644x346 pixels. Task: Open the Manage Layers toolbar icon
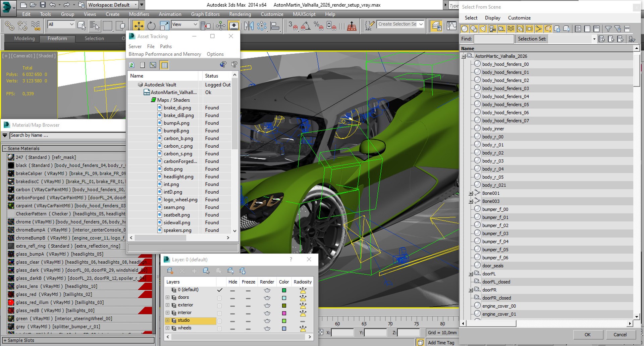[x=436, y=26]
